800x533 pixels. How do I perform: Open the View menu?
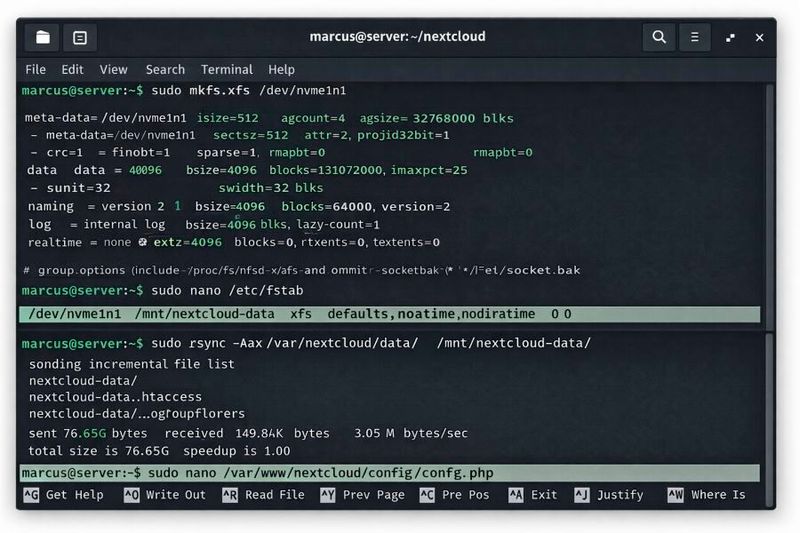coord(113,69)
